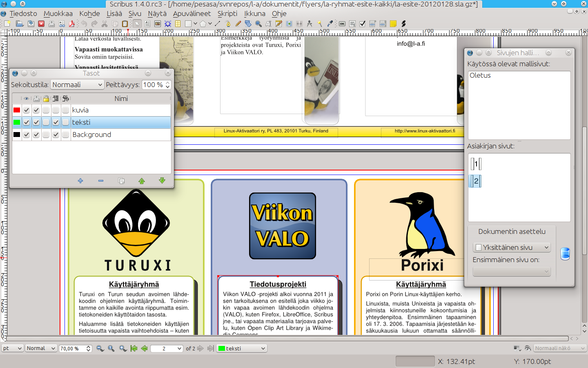Save the document with the toolbar icon
This screenshot has width=588, height=368.
coord(31,24)
